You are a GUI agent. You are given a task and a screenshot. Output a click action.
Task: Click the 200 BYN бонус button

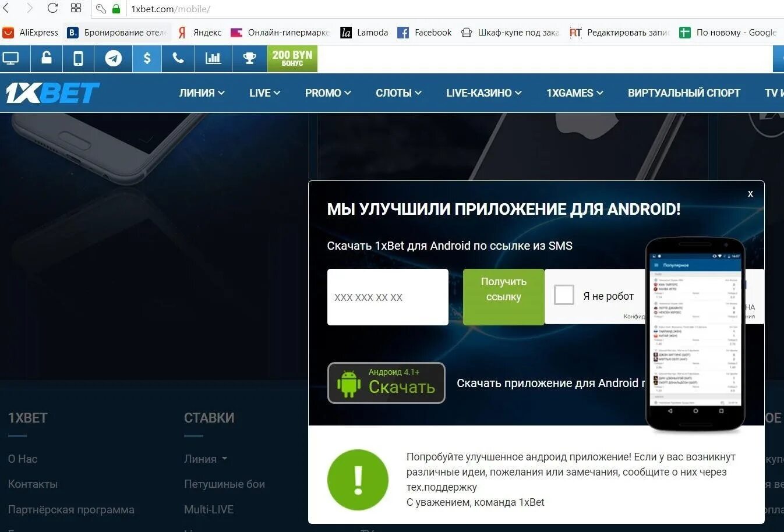tap(292, 58)
